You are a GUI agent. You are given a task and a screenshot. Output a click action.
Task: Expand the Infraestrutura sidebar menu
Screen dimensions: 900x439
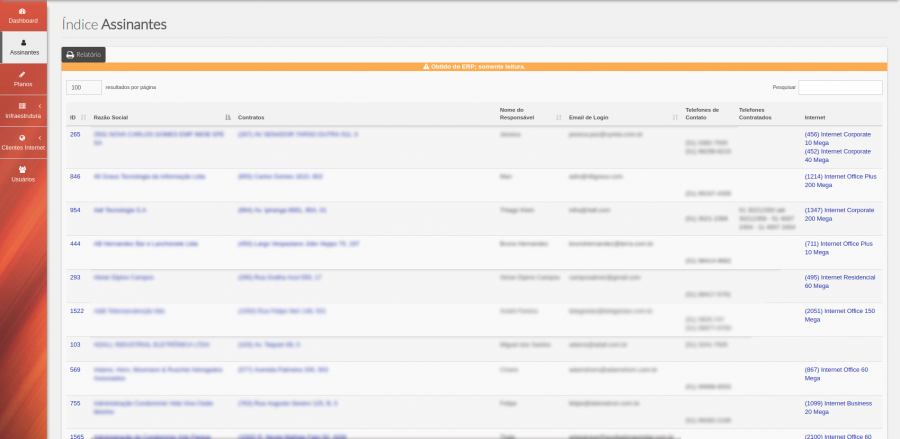pyautogui.click(x=23, y=110)
